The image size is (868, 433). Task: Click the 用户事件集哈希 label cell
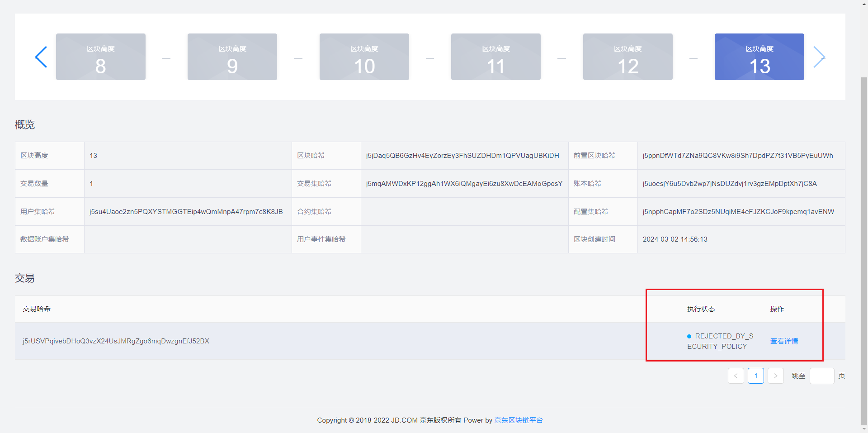(x=326, y=239)
